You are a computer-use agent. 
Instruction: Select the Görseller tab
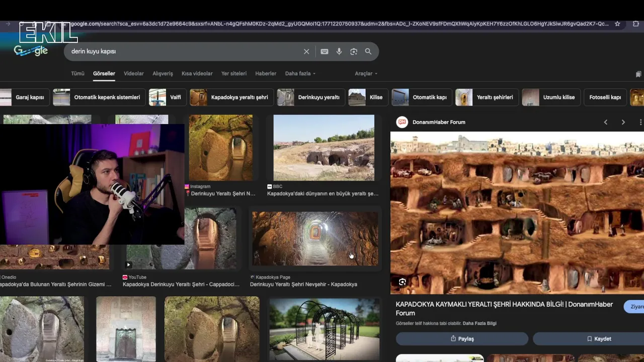click(104, 73)
